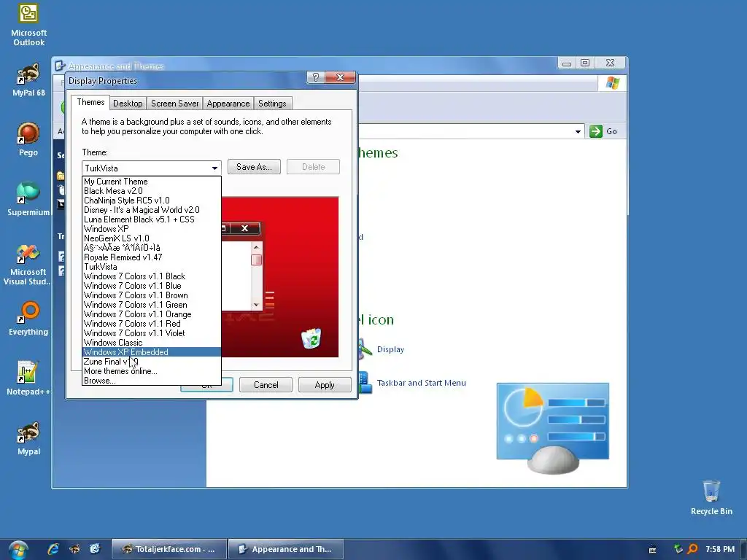Select Disney - It's a Magical World v2.0
The height and width of the screenshot is (560, 747).
(x=152, y=210)
